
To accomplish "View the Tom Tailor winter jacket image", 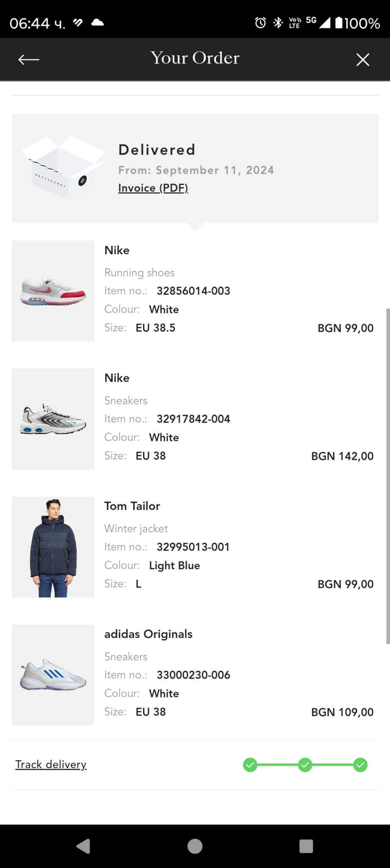I will click(53, 547).
